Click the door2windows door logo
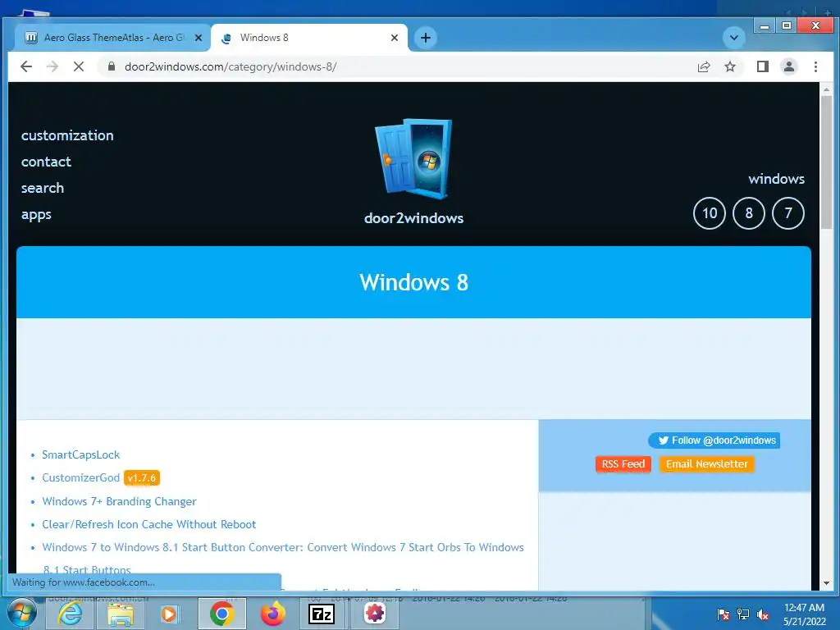The height and width of the screenshot is (630, 840). pos(413,158)
